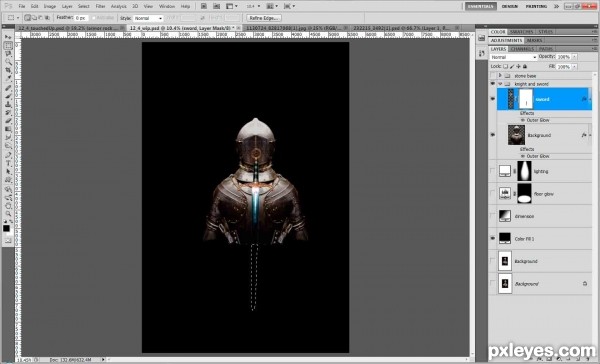Show the dimension layer
Screen dimensions: 600x364
pyautogui.click(x=492, y=216)
